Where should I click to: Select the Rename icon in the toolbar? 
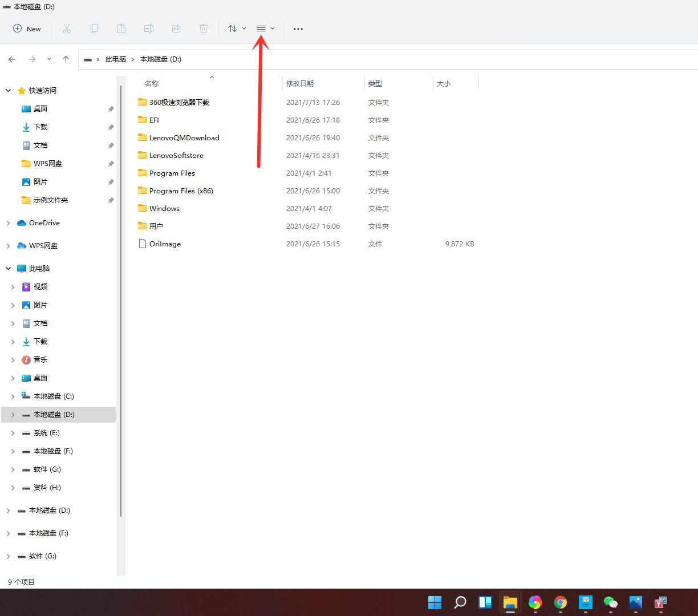(149, 29)
